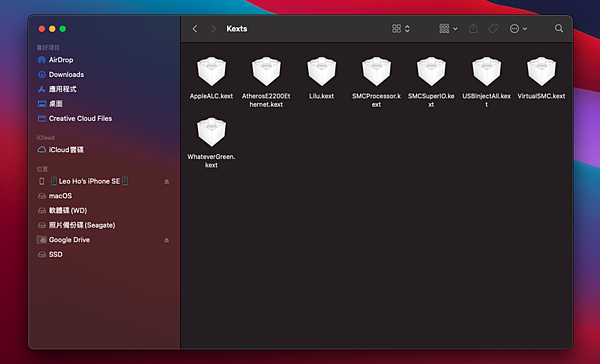
Task: Click the Tags toolbar icon
Action: point(493,28)
